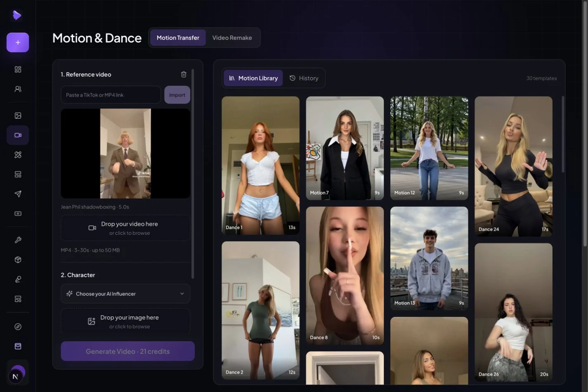Click the Motion & Dance page title

[x=97, y=38]
